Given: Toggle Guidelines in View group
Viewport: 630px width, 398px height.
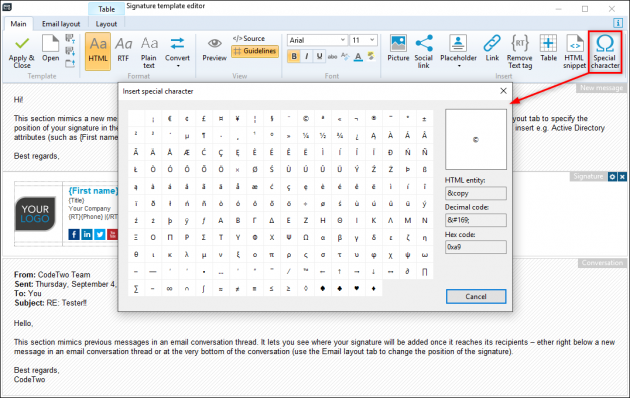Looking at the screenshot, I should (x=255, y=51).
